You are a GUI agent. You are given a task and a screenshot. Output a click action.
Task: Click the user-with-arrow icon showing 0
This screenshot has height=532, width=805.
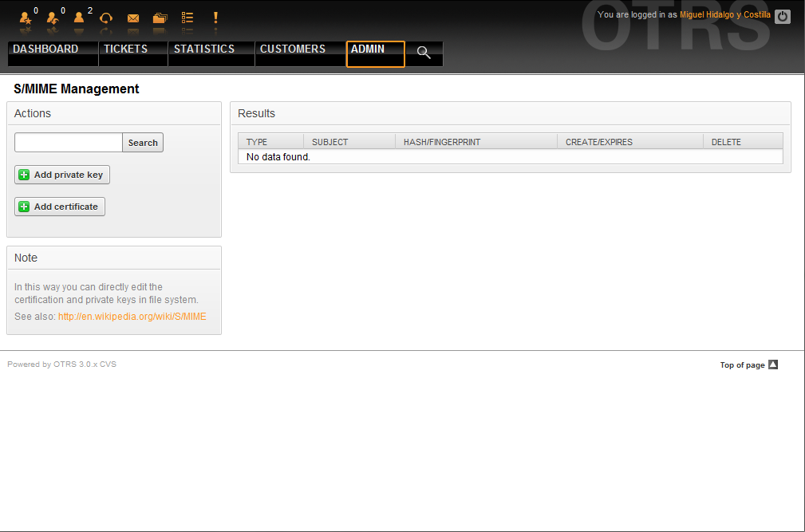[x=53, y=18]
